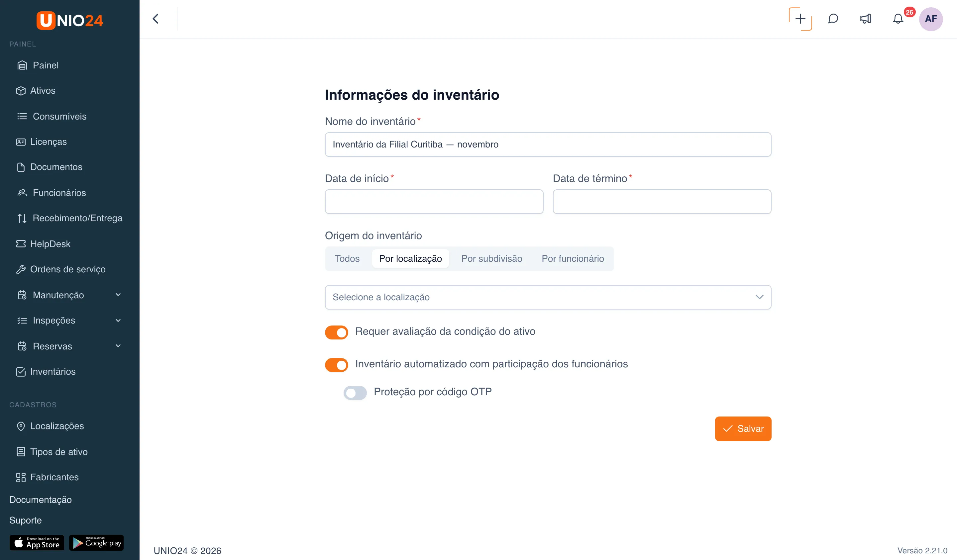This screenshot has width=957, height=560.
Task: Click the Documentos file icon
Action: [x=21, y=167]
